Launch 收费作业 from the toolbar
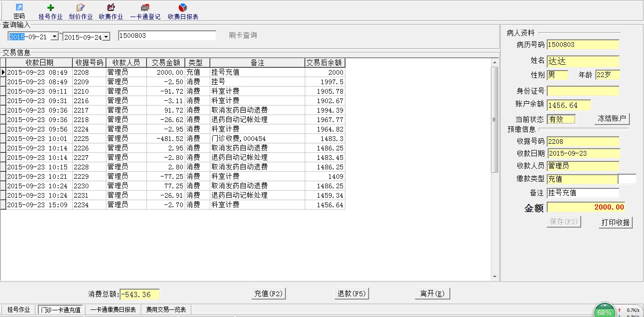 (111, 8)
